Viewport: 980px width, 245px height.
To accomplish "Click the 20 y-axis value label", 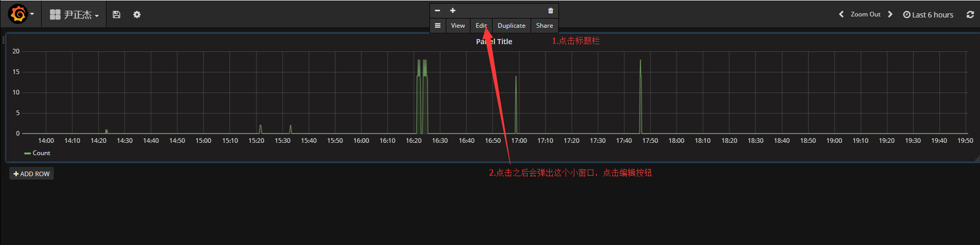I will [16, 51].
